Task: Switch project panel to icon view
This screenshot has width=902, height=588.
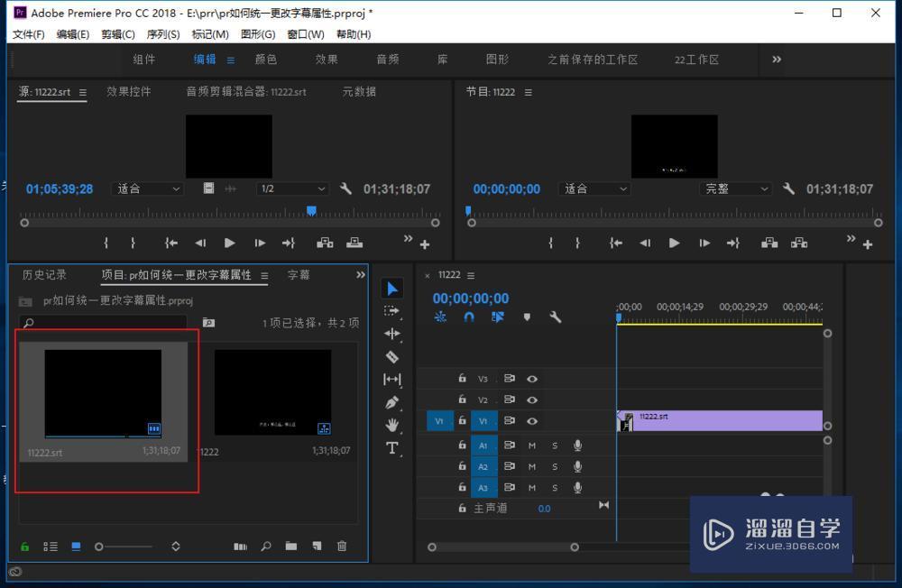Action: [76, 547]
